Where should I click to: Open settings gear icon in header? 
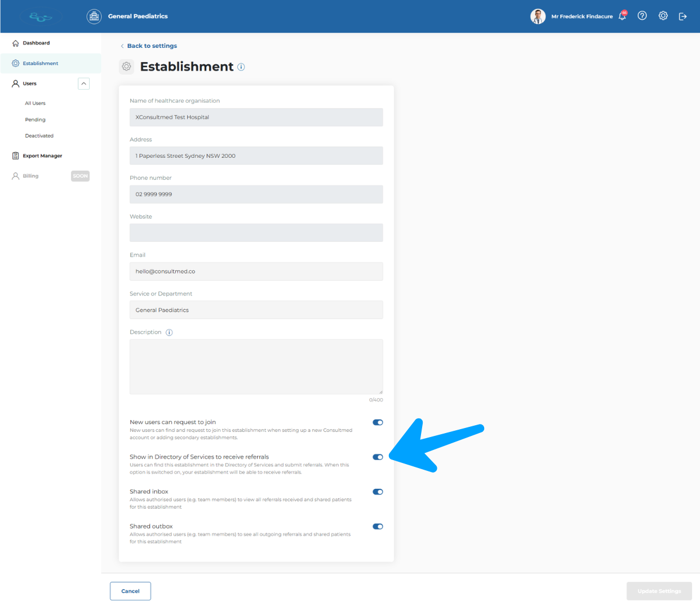(663, 16)
